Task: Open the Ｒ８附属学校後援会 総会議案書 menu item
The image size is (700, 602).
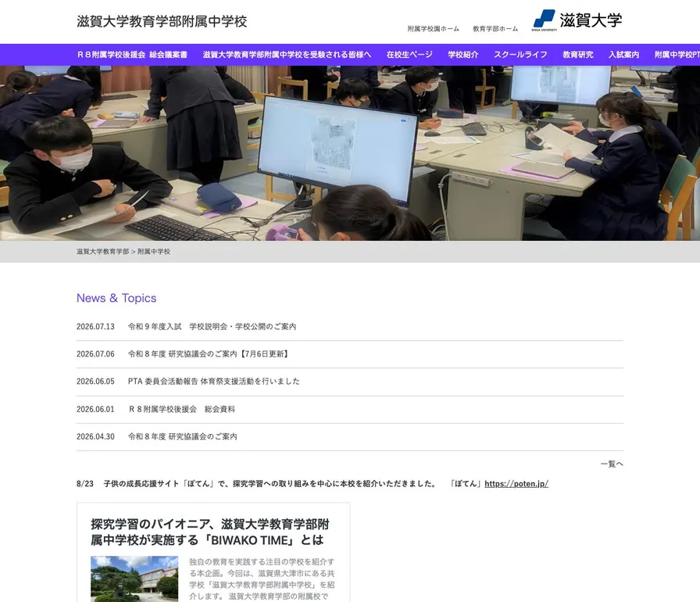Action: [x=132, y=55]
